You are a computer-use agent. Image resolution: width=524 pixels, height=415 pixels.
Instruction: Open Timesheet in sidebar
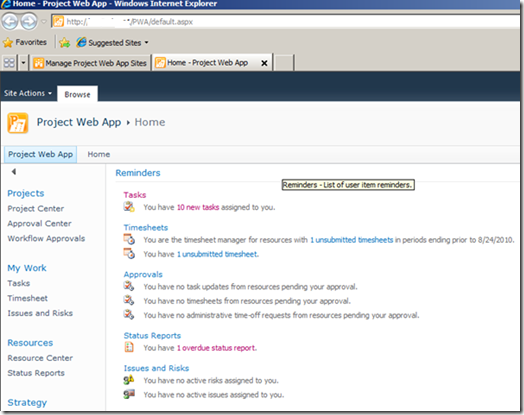pos(27,298)
